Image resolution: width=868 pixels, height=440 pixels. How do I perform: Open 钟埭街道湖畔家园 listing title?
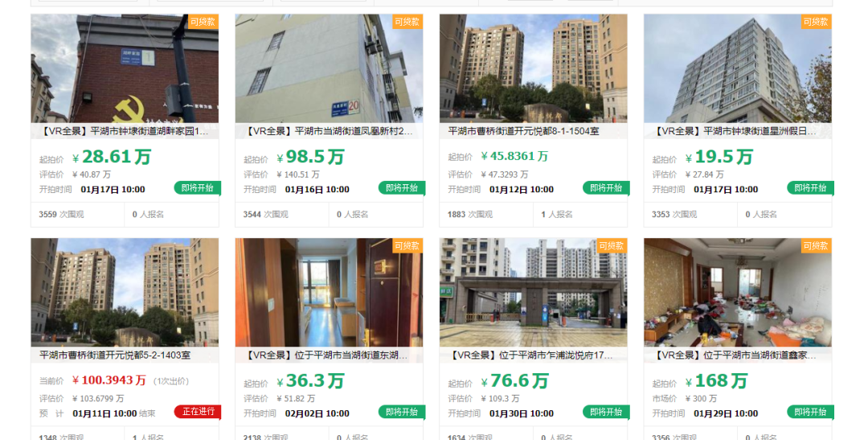125,131
